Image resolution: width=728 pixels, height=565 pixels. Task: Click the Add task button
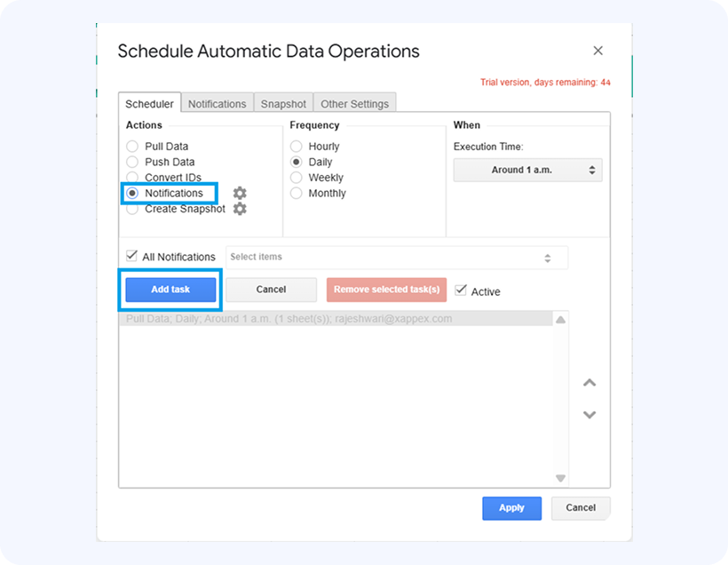[x=170, y=290]
